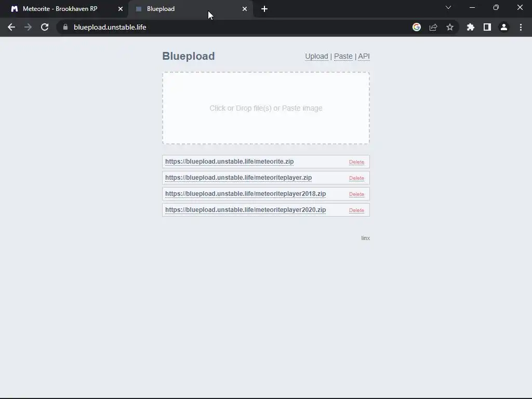Open the Paste page link
Image resolution: width=532 pixels, height=399 pixels.
[343, 56]
